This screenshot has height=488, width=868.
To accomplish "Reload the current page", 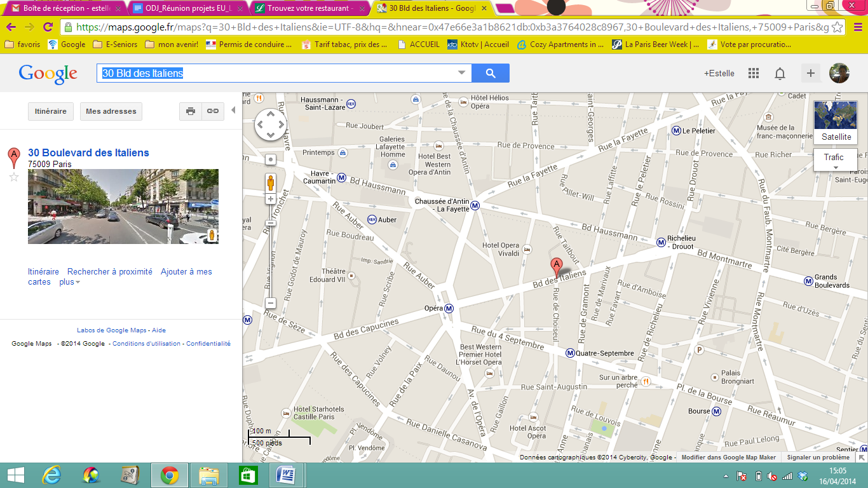I will (48, 27).
